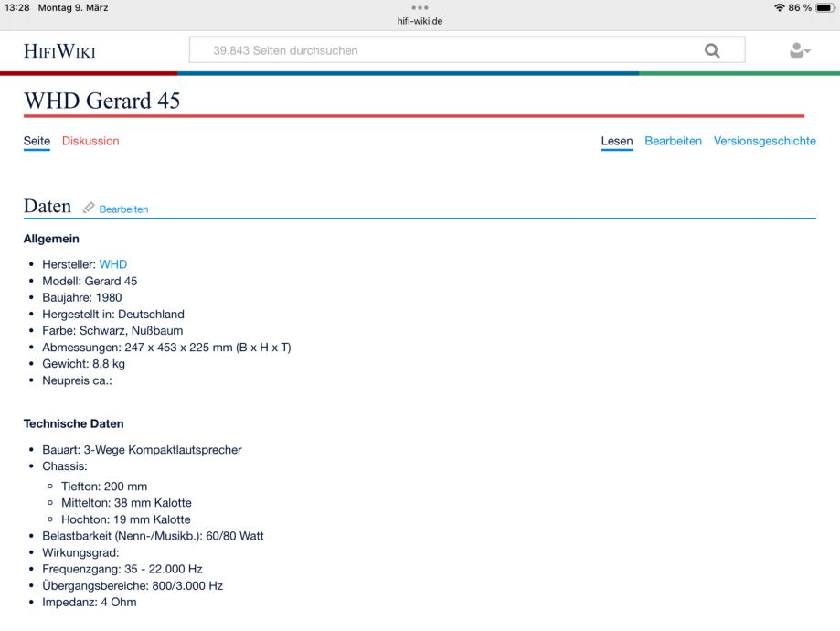Open the WHD manufacturer link
840x631 pixels.
(x=113, y=264)
